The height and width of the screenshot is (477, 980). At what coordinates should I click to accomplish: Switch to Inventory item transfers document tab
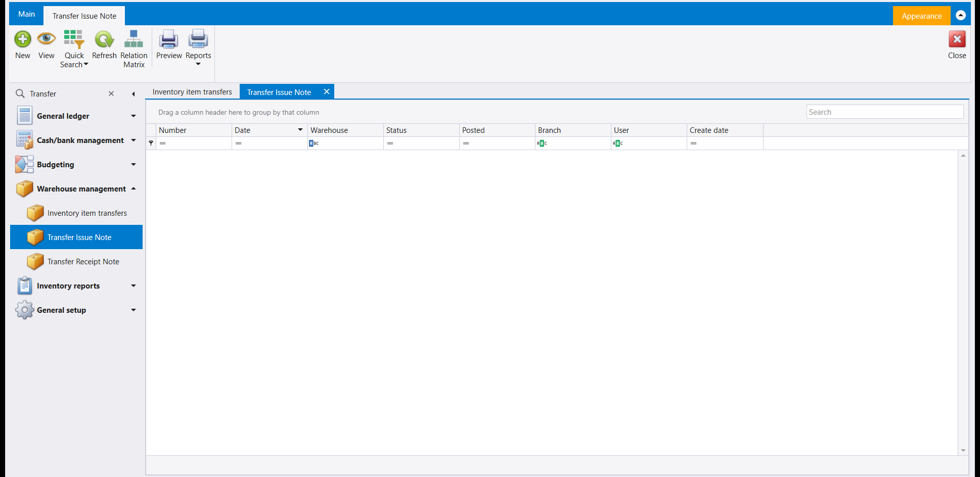(x=192, y=92)
